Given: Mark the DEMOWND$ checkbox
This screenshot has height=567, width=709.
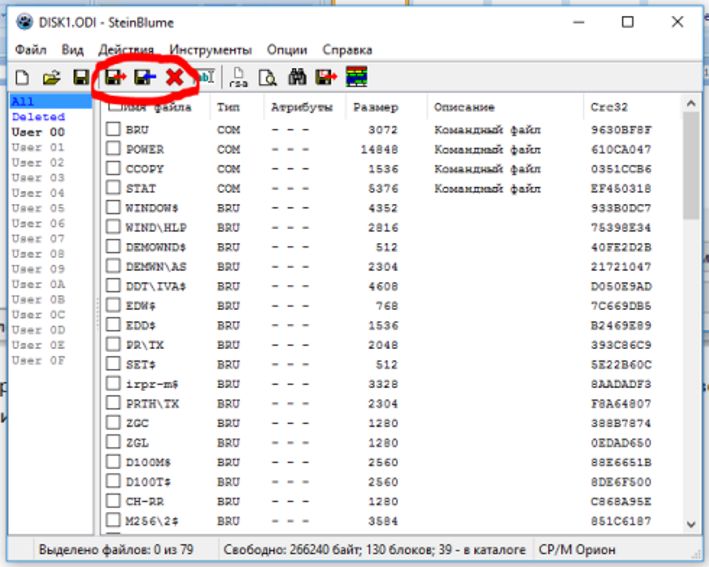Looking at the screenshot, I should point(113,246).
